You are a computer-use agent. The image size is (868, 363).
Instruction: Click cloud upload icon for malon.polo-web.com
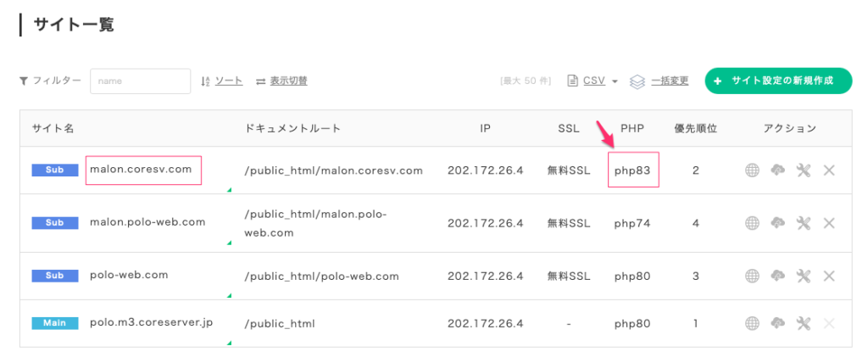[x=777, y=223]
